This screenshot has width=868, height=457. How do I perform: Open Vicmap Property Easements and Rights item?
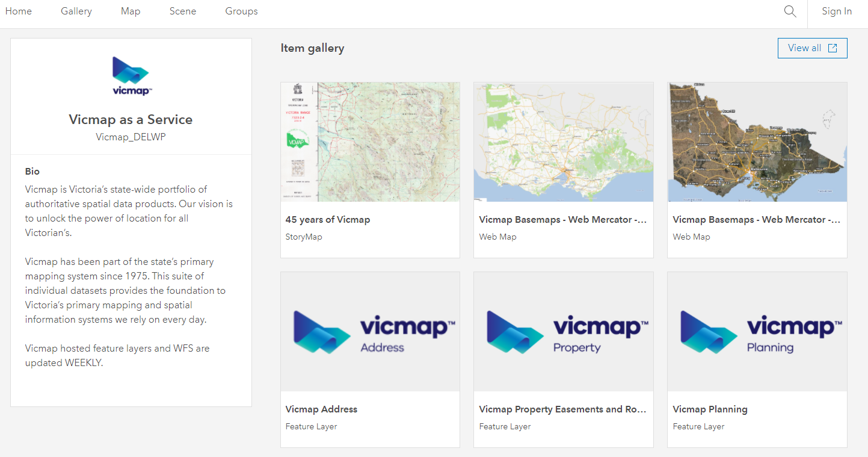(563, 409)
